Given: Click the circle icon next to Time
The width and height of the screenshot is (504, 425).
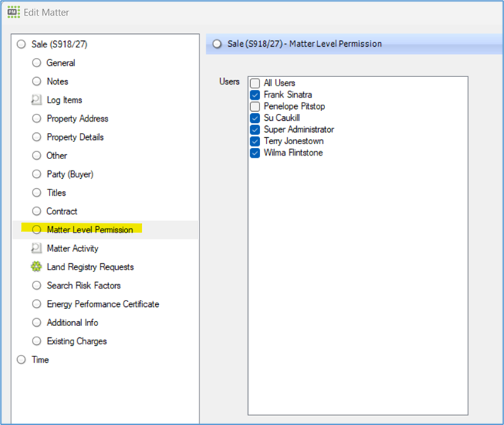Looking at the screenshot, I should (21, 359).
